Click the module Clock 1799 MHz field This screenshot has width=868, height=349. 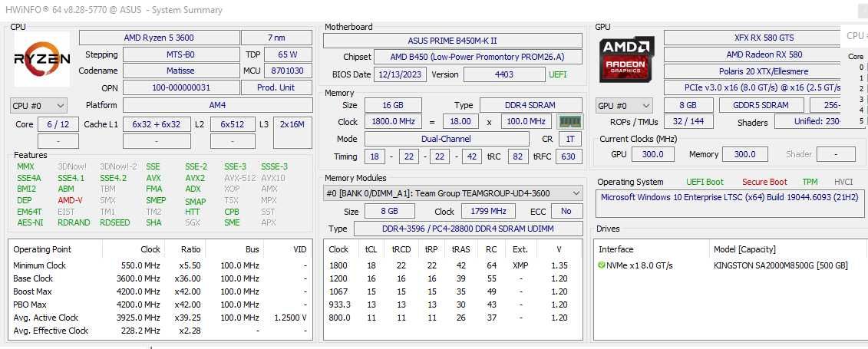click(x=487, y=211)
